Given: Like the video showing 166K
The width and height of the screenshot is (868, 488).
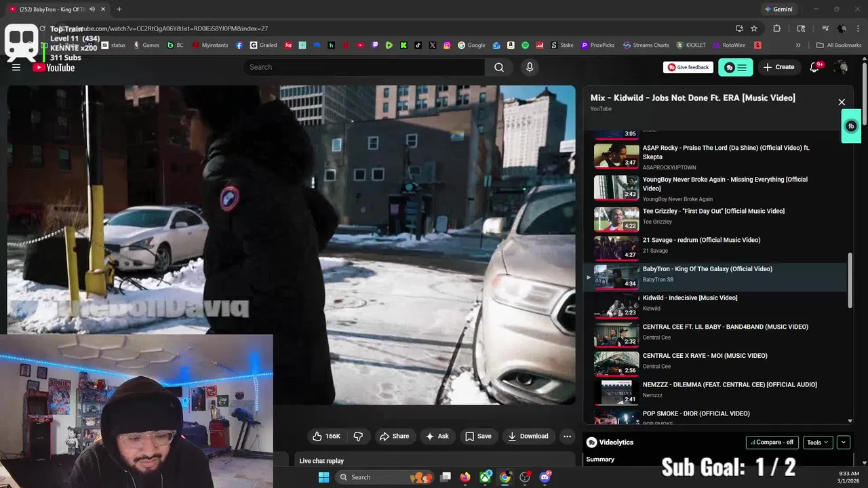Looking at the screenshot, I should click(x=326, y=436).
